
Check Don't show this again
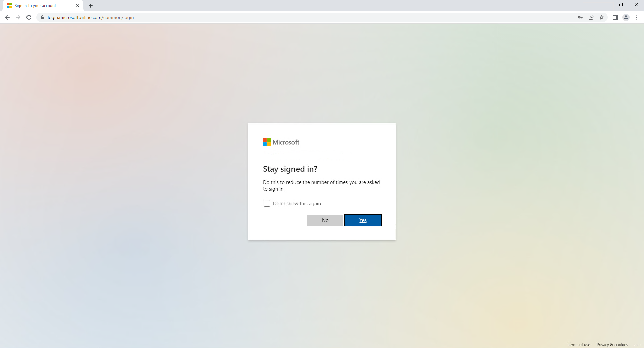click(267, 203)
